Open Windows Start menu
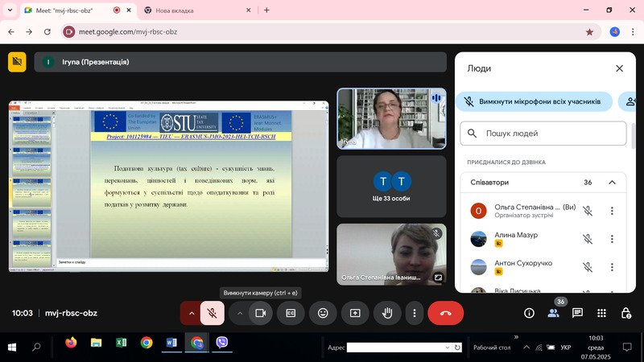This screenshot has width=644, height=362. pos(12,348)
